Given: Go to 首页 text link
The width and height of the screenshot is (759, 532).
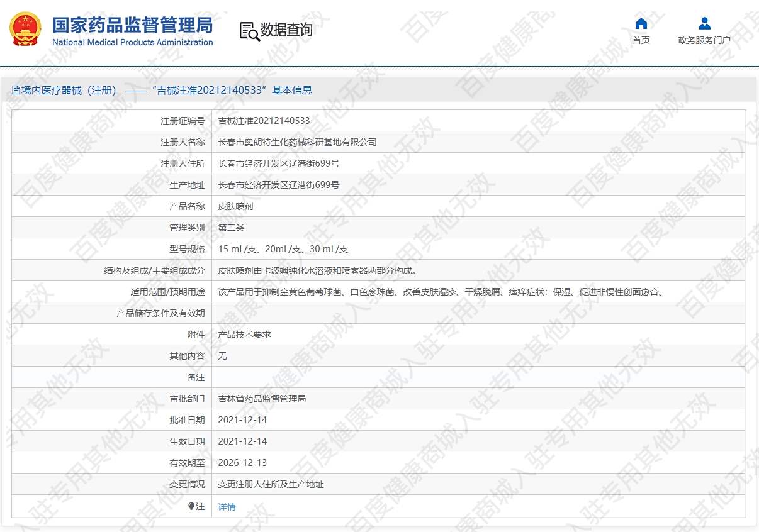Looking at the screenshot, I should tap(641, 40).
